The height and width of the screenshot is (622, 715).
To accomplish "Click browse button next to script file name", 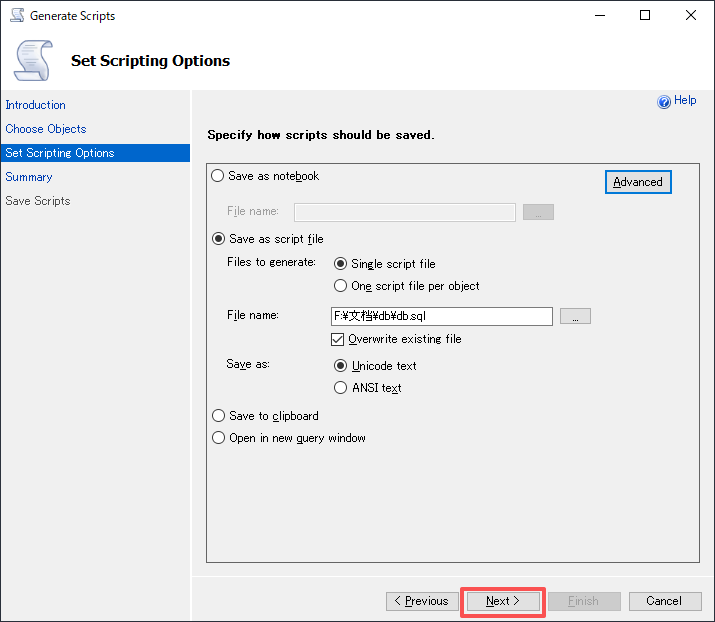I will [x=575, y=316].
